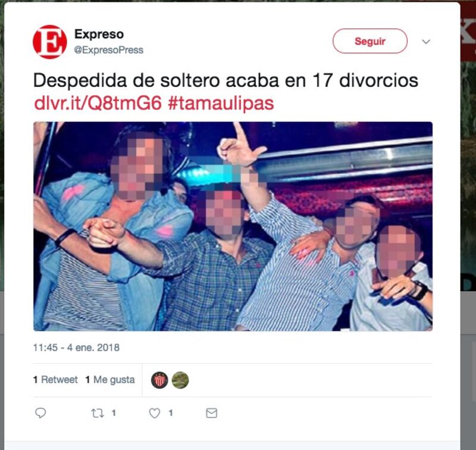Open the 11:45 - 4 ene. 2018 timestamp
Screen dimensions: 476x450
pyautogui.click(x=76, y=348)
